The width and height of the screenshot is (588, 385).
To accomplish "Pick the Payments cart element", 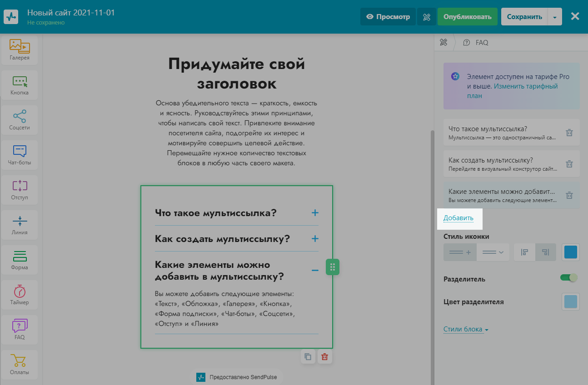I will [20, 364].
